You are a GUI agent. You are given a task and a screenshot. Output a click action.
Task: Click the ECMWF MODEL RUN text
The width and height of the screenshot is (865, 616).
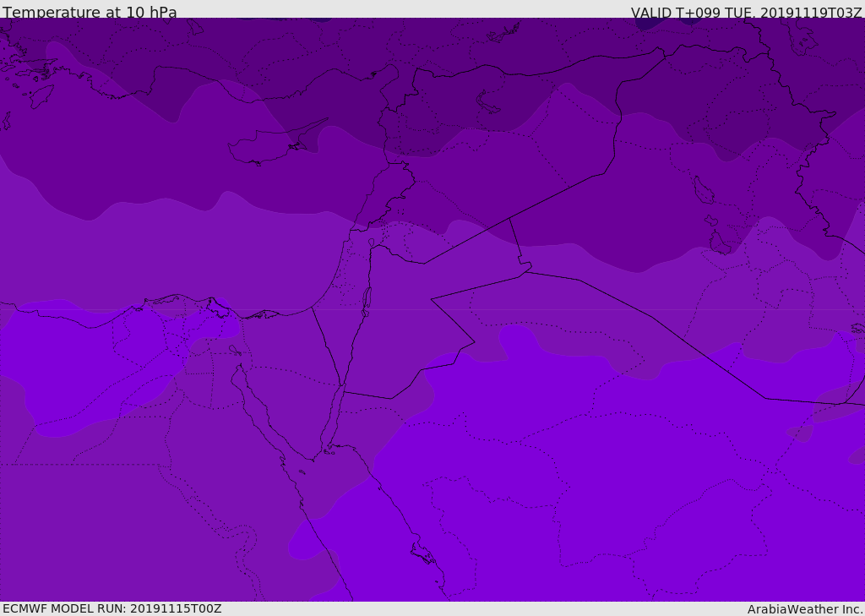(x=112, y=608)
